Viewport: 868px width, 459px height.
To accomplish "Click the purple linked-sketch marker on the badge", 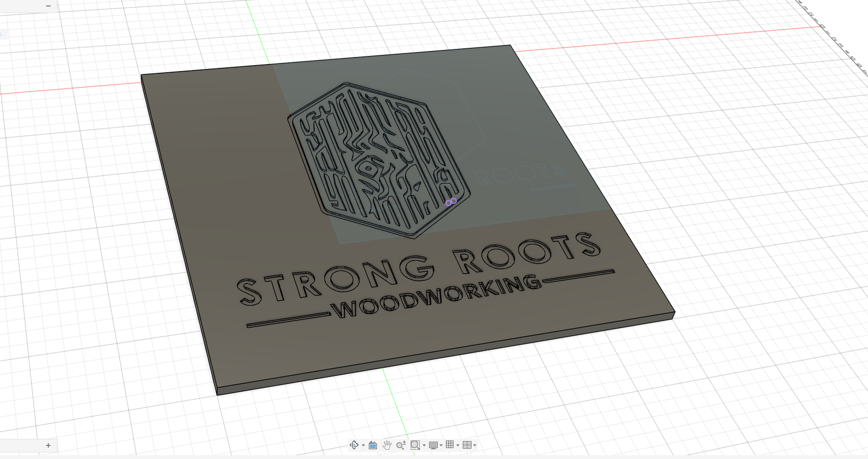I will point(451,202).
